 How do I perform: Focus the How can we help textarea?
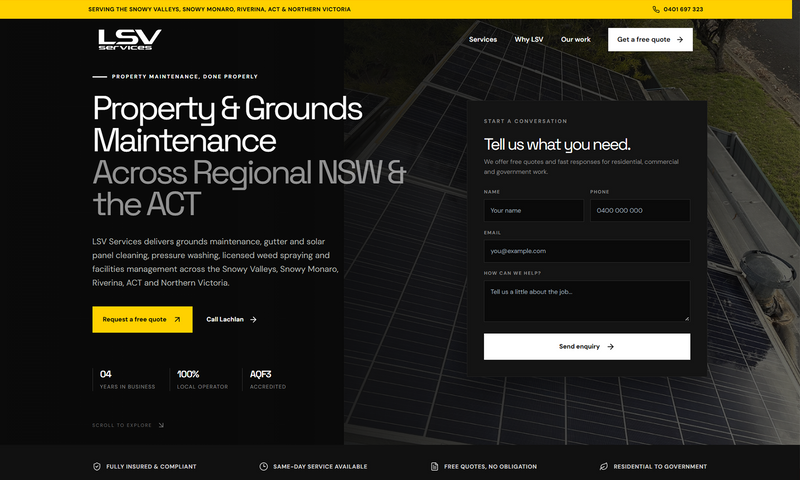[587, 301]
